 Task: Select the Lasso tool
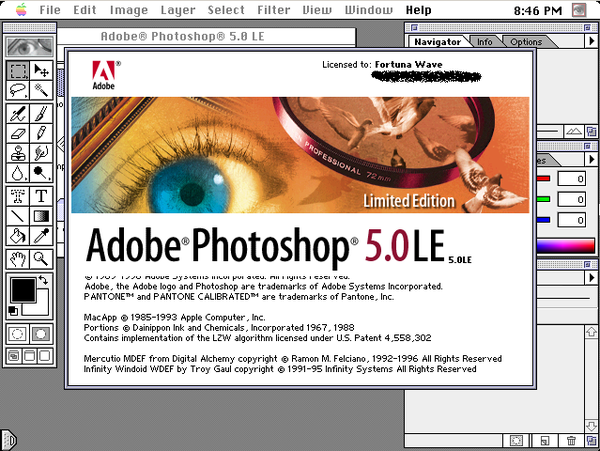point(18,90)
